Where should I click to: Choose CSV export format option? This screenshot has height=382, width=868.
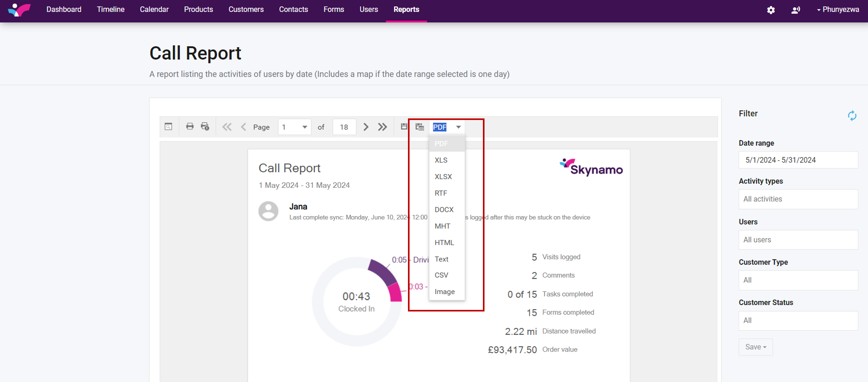pos(441,275)
